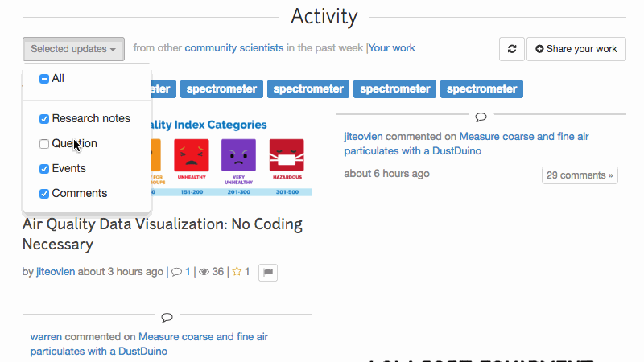644x362 pixels.
Task: Open the 29 comments button
Action: coord(580,175)
